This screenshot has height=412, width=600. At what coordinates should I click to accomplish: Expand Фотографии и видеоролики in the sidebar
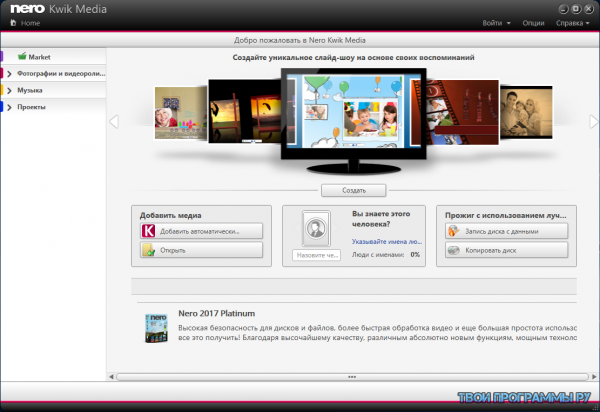[10, 73]
